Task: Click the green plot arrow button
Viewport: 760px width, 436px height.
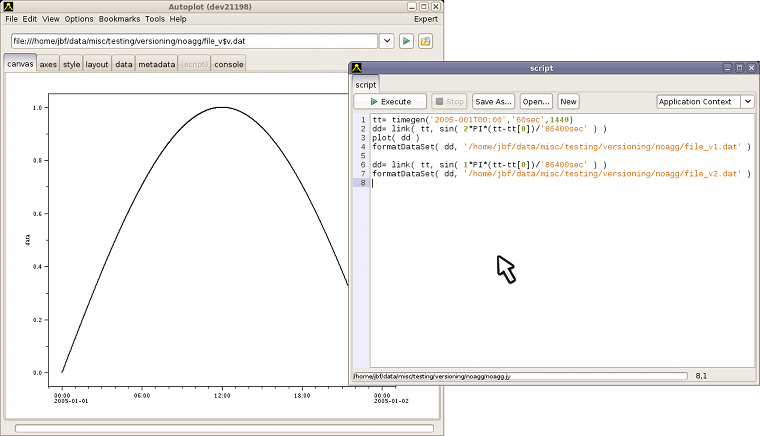Action: click(x=407, y=41)
